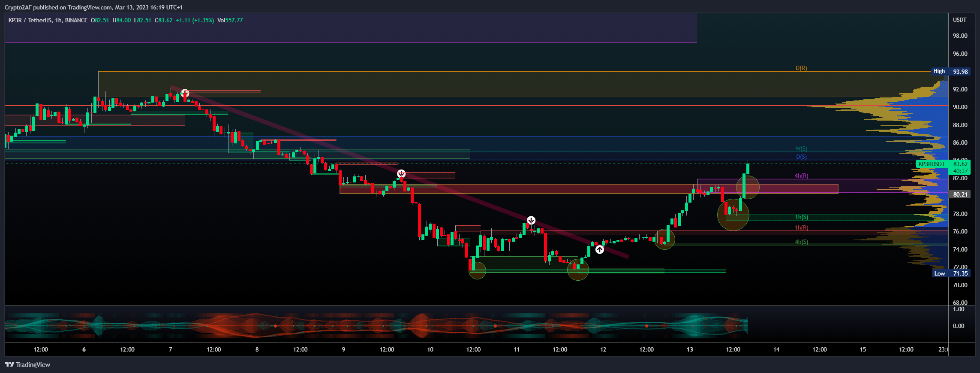Click the USDT currency label on the price axis
The image size is (980, 373).
(959, 20)
